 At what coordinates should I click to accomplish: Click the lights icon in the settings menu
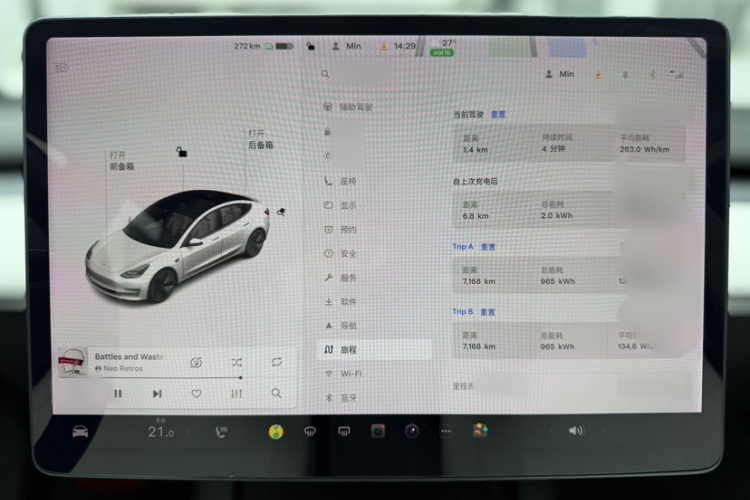pos(327,156)
